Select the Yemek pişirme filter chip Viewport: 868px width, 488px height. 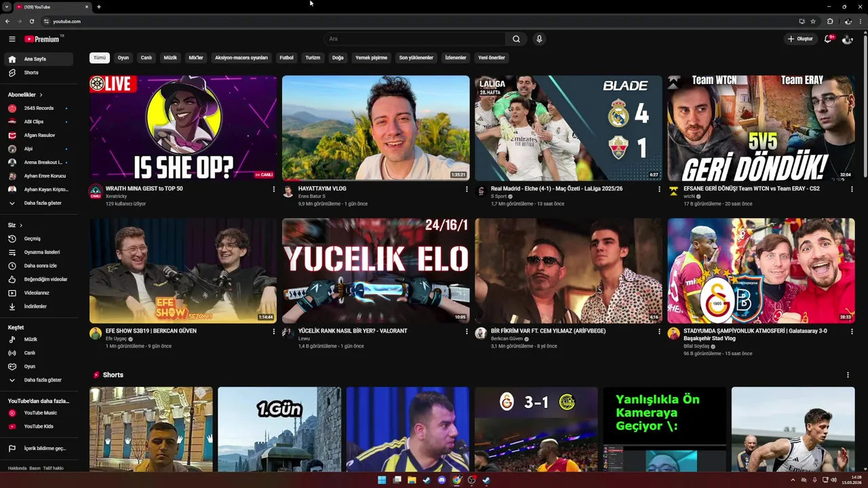[x=372, y=58]
